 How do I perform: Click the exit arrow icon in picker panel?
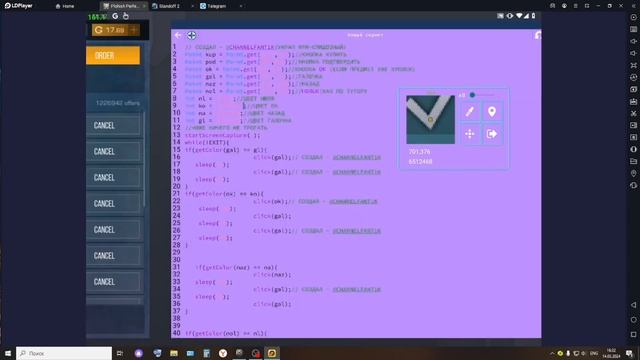pyautogui.click(x=492, y=134)
